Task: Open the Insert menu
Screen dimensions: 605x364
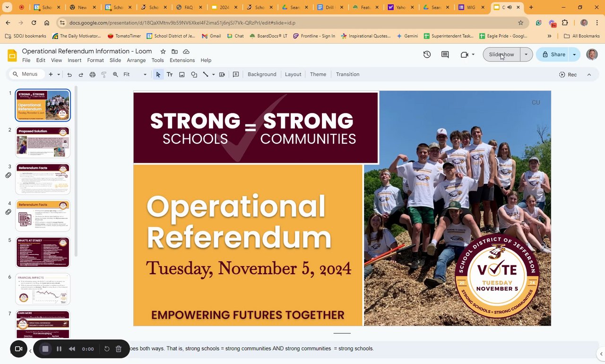Action: pyautogui.click(x=74, y=60)
